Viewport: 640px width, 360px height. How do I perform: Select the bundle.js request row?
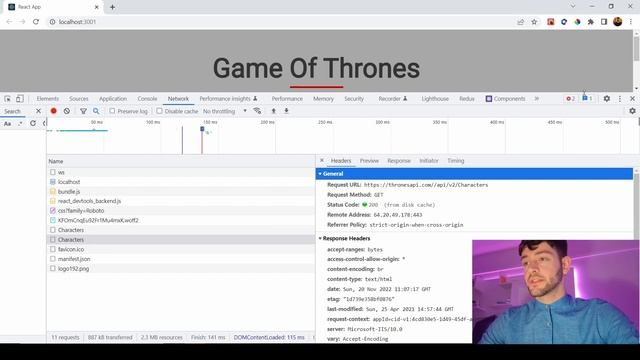point(181,191)
